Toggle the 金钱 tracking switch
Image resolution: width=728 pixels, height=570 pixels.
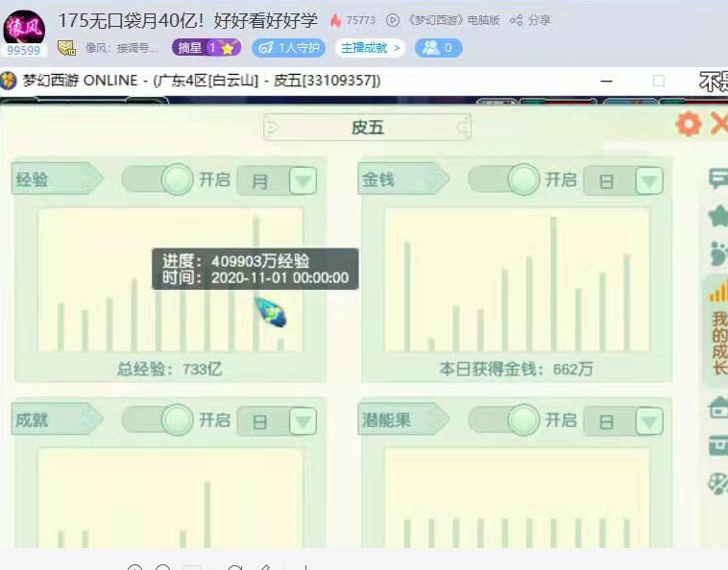(504, 179)
